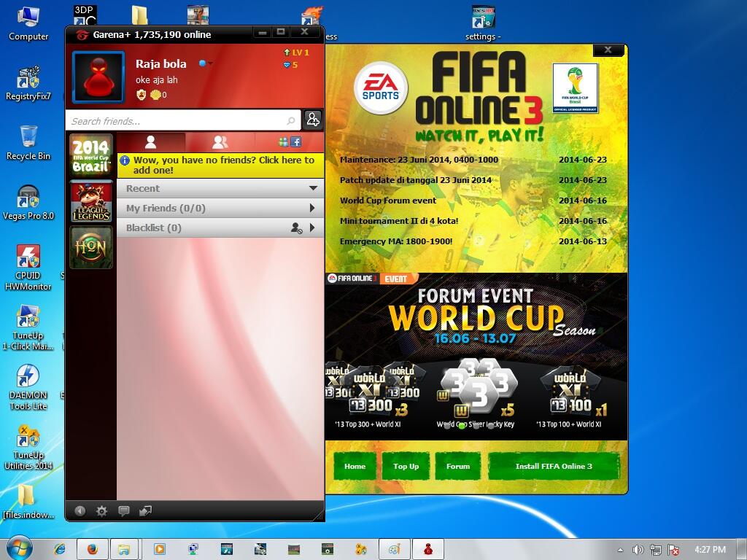Open the Raja bola avatar picture

click(98, 77)
